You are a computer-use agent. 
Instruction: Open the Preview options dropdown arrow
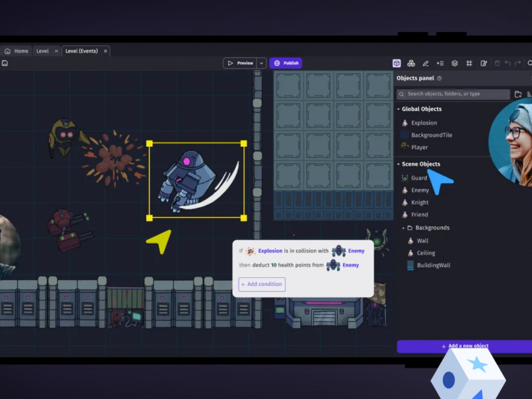(x=261, y=63)
